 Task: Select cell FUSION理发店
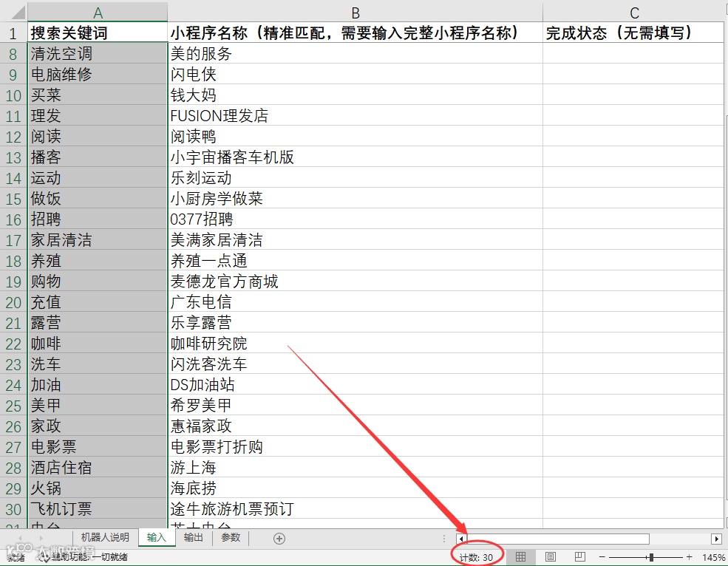pos(356,115)
